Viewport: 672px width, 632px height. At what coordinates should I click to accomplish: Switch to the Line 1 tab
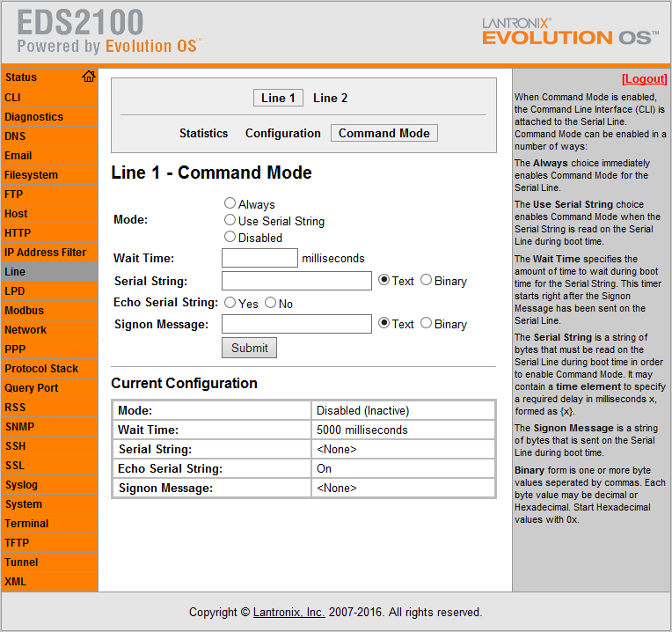point(278,98)
